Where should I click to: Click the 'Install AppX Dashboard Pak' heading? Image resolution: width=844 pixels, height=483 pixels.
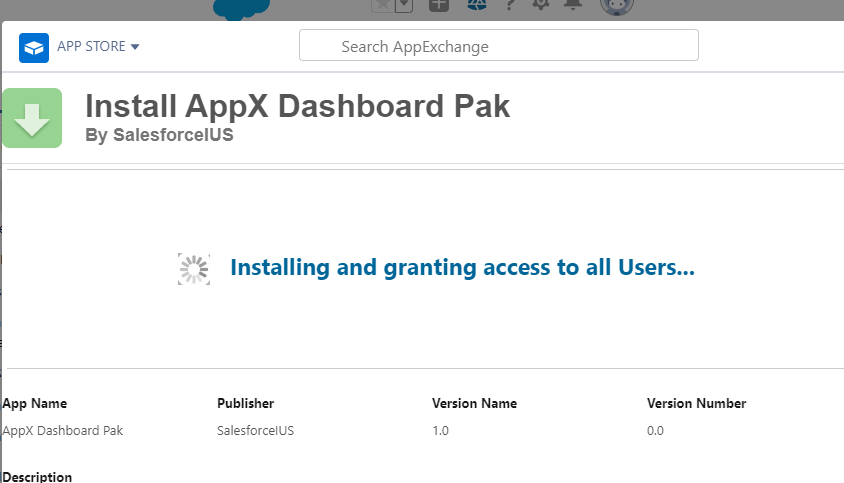(297, 106)
